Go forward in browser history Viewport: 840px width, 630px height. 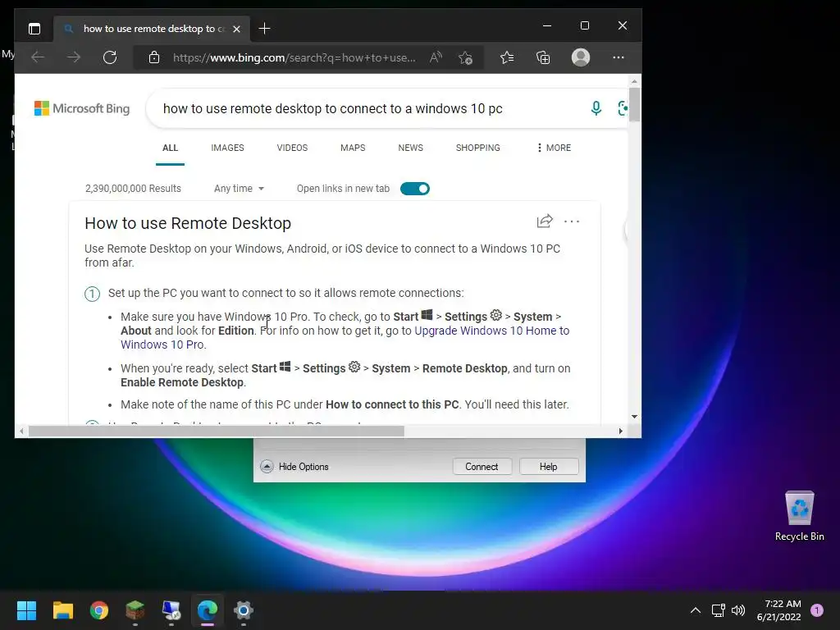point(74,57)
